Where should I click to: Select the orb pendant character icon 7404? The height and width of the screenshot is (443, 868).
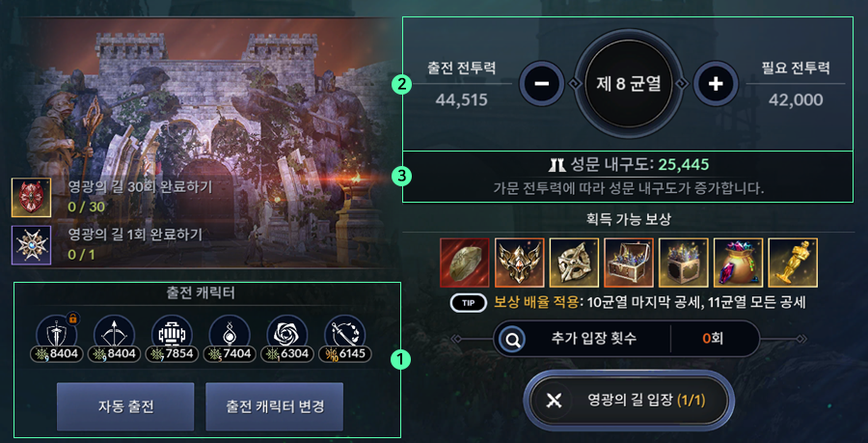(x=230, y=337)
